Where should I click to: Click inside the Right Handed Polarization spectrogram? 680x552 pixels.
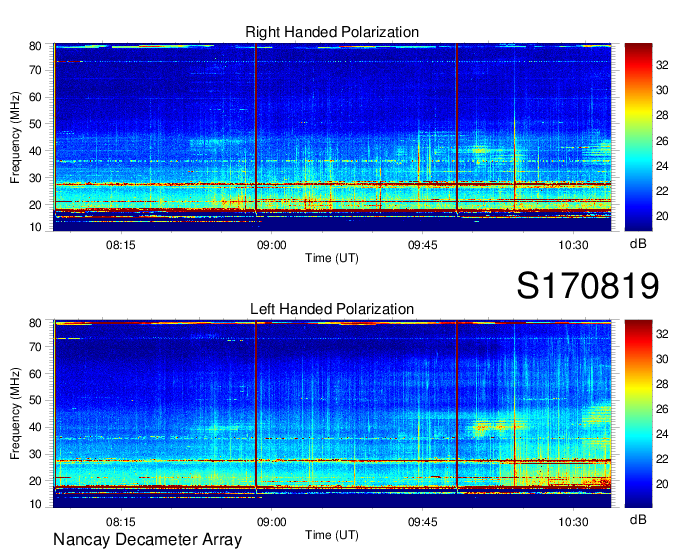(332, 137)
